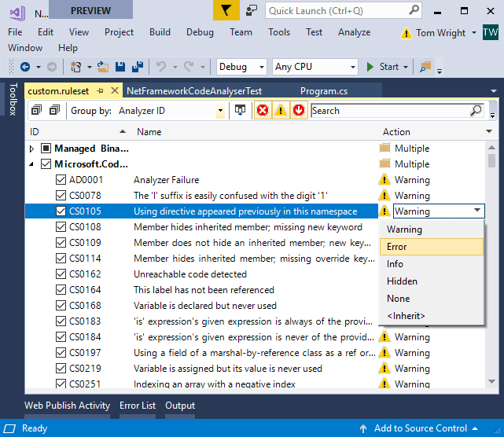
Task: Click the Navigate Backward arrow icon
Action: 25,67
